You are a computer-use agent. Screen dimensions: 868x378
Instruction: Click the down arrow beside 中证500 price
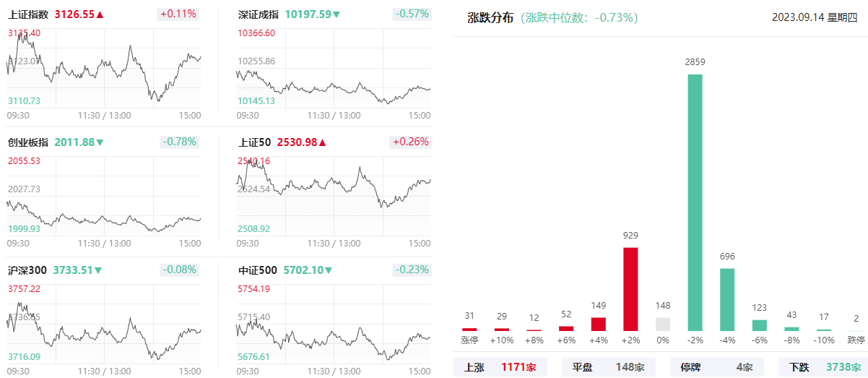(x=329, y=270)
